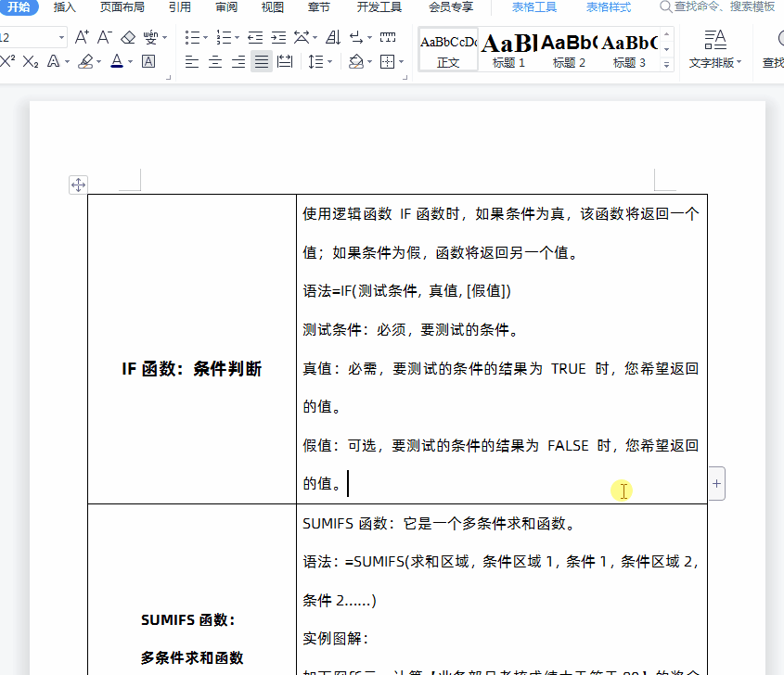This screenshot has height=675, width=784.
Task: Expand the styles gallery
Action: (666, 65)
